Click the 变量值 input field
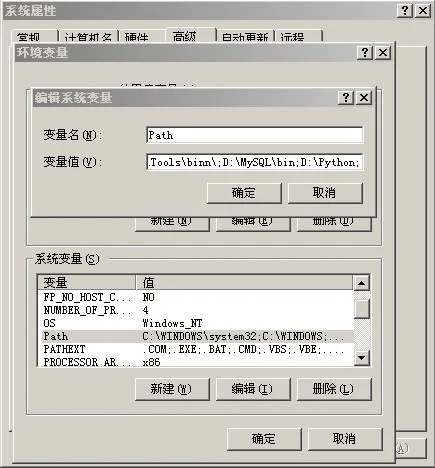The width and height of the screenshot is (435, 468). coord(255,162)
